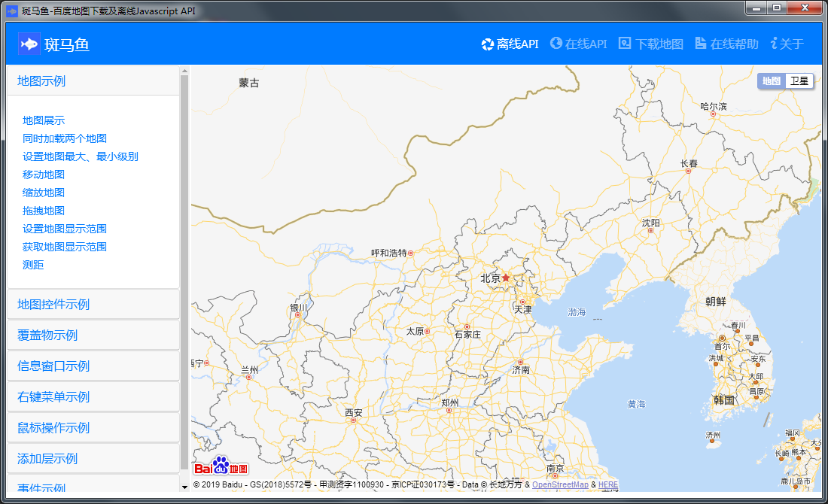
Task: Open the 获取地图显示范围 example
Action: [65, 247]
